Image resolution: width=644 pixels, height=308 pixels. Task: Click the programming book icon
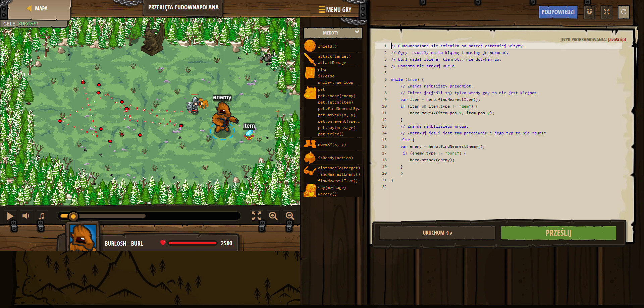[x=310, y=73]
